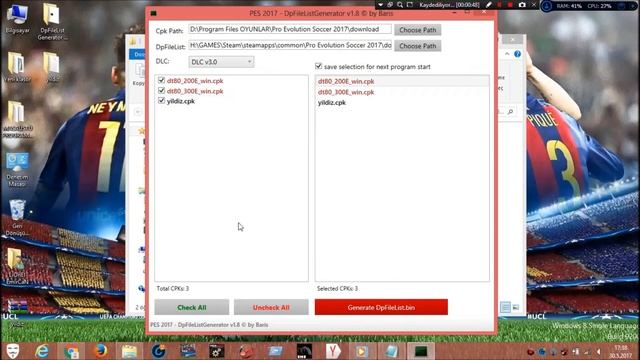Click the fullscreen region icon on the recorder bar
Viewport: 640px width, 360px height.
click(x=410, y=5)
